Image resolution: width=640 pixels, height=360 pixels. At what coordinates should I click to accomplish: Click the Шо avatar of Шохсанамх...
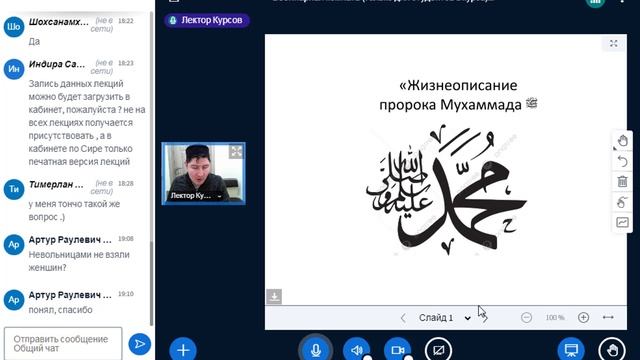(x=14, y=27)
